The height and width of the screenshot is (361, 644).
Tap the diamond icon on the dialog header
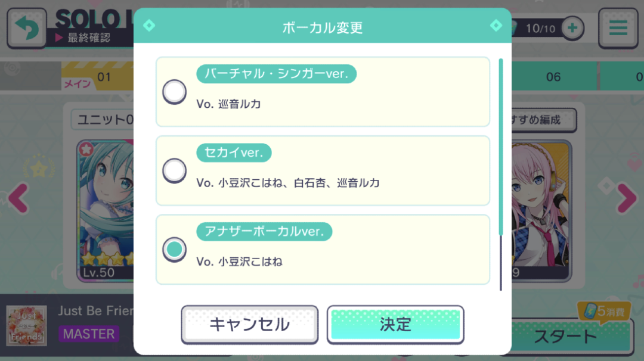(148, 26)
